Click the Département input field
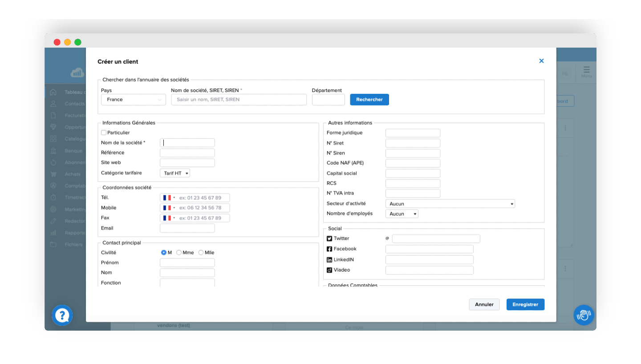 tap(329, 100)
